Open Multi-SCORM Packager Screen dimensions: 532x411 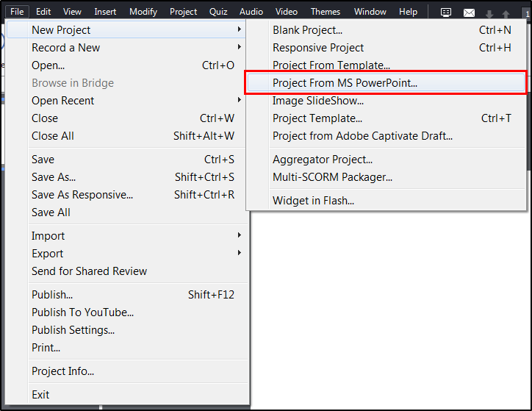tap(332, 176)
